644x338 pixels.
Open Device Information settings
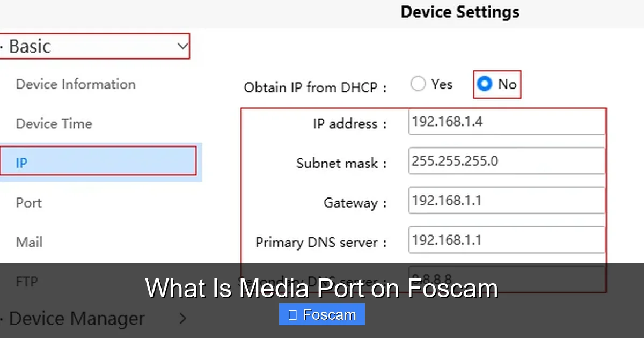pyautogui.click(x=75, y=84)
